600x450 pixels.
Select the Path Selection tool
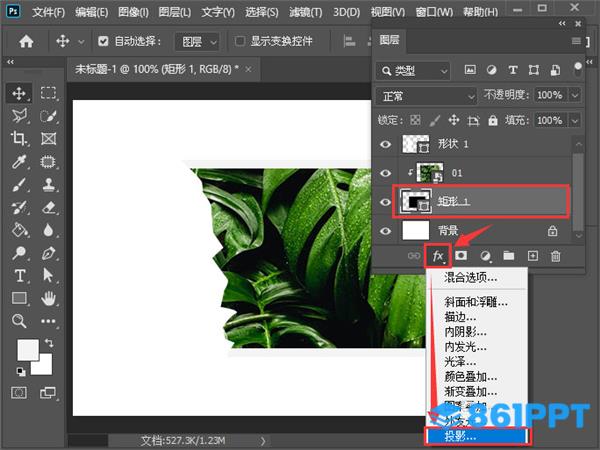tap(48, 275)
